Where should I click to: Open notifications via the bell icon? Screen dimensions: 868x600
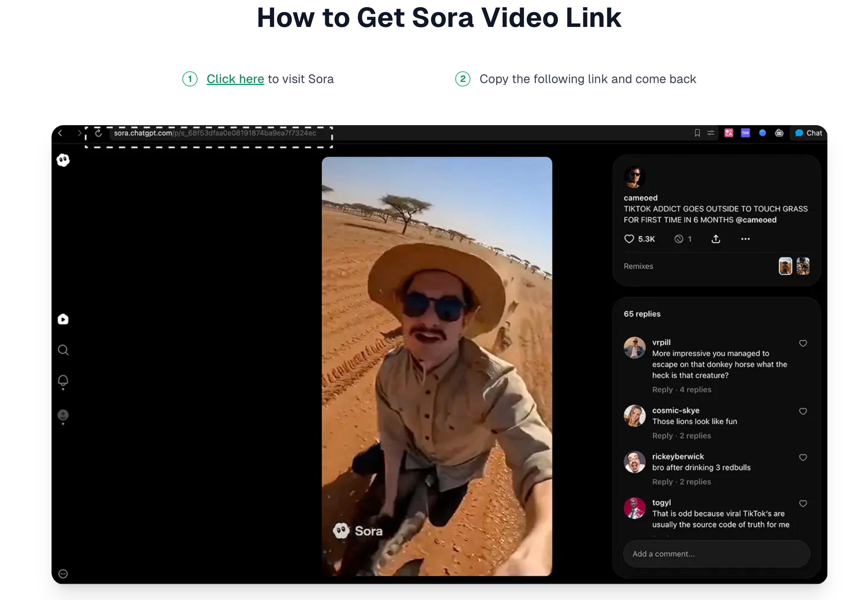click(x=63, y=380)
